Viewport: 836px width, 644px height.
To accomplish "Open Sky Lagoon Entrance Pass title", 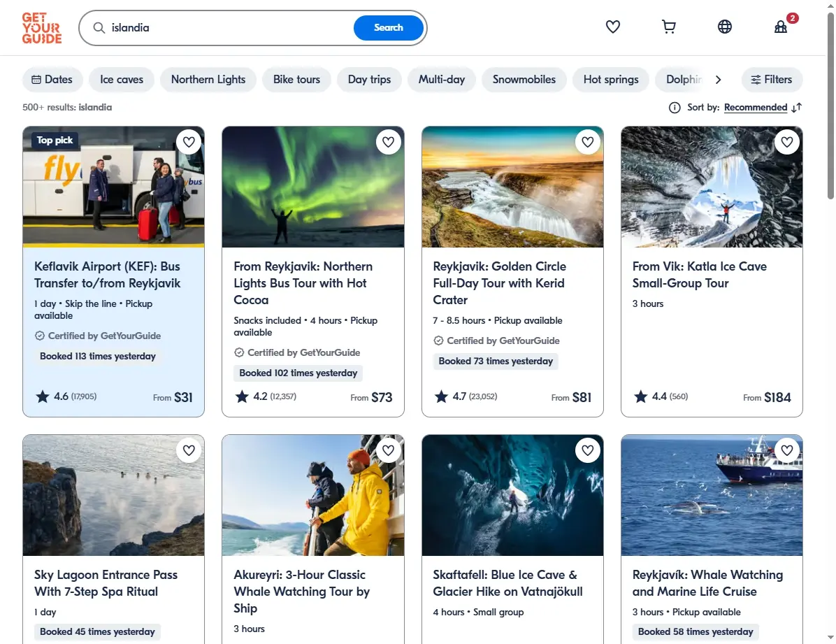I will 106,583.
